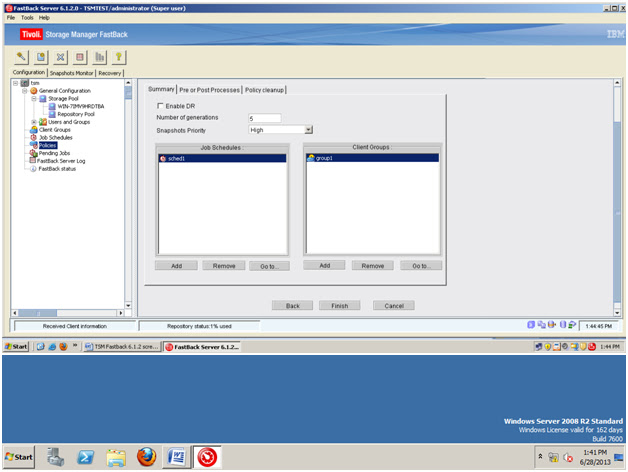Click the FastBack red clock taskbar icon
Screen dimensions: 628x472
[x=207, y=457]
